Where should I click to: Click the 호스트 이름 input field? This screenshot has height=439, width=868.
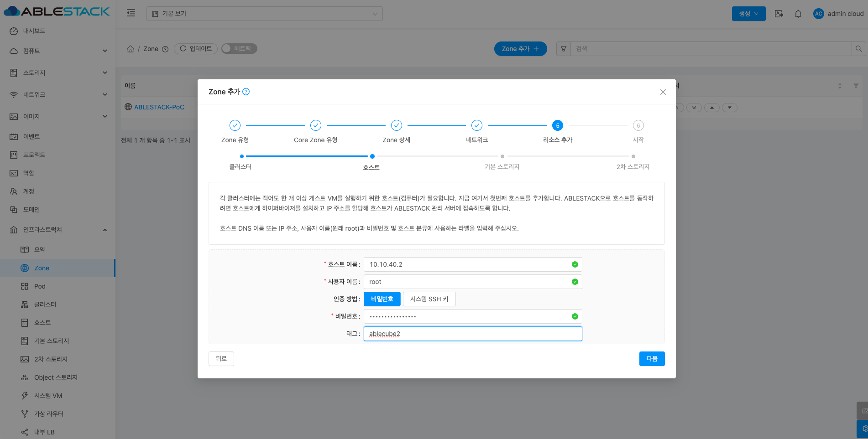(x=473, y=264)
